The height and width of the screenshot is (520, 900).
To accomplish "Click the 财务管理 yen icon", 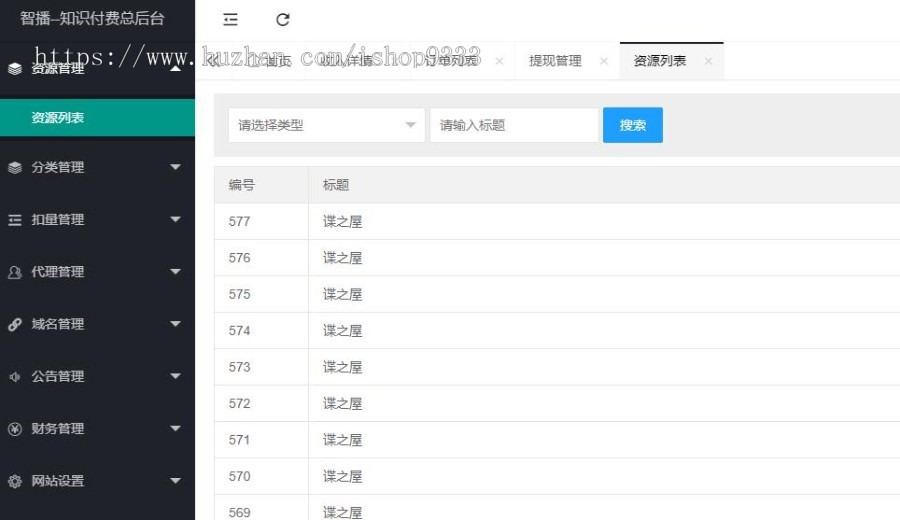I will click(x=15, y=429).
